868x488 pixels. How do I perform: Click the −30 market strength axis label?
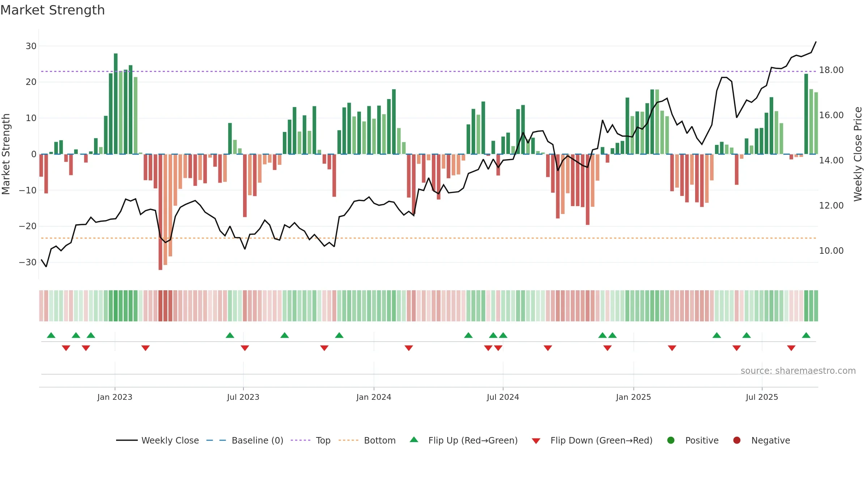(x=28, y=262)
